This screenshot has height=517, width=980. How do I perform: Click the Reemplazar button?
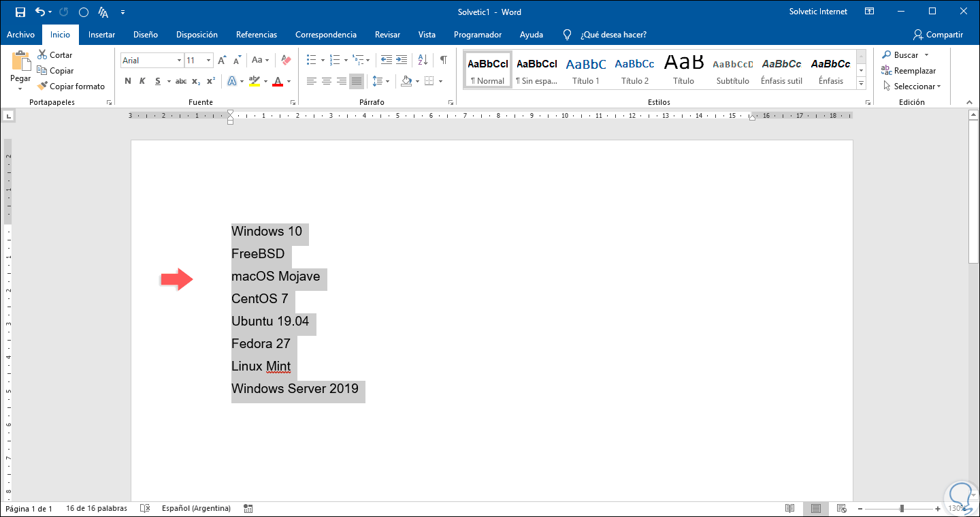point(909,71)
